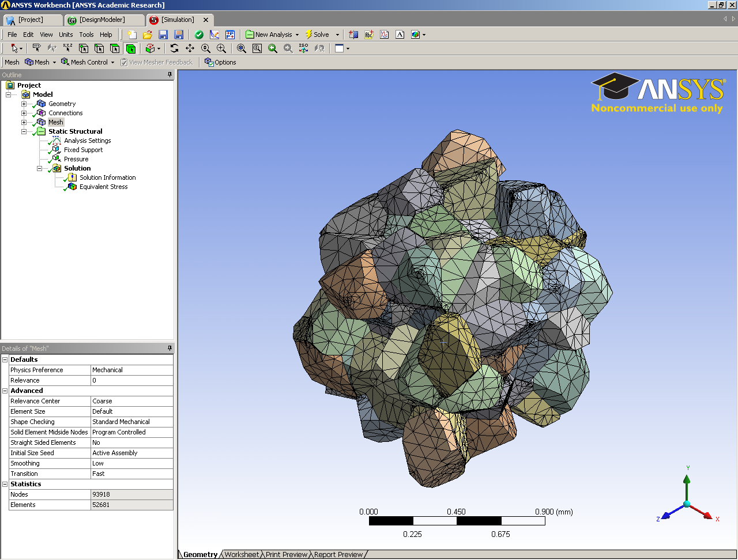Set the ISO isometric view icon
This screenshot has width=738, height=560.
click(303, 48)
